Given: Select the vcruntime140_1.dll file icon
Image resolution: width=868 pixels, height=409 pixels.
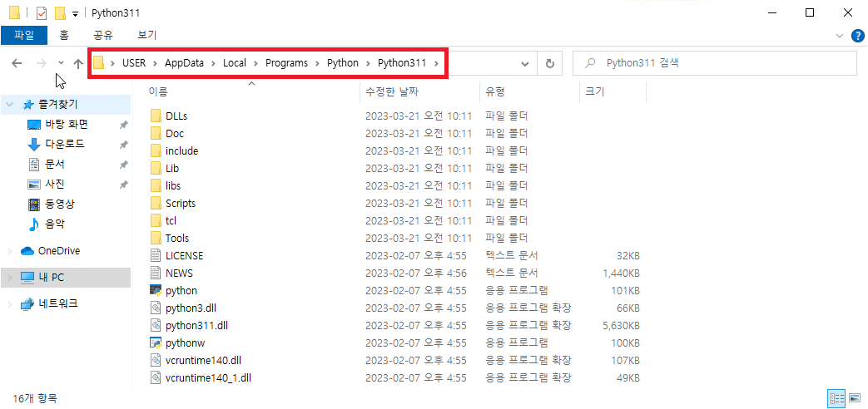Looking at the screenshot, I should [156, 378].
